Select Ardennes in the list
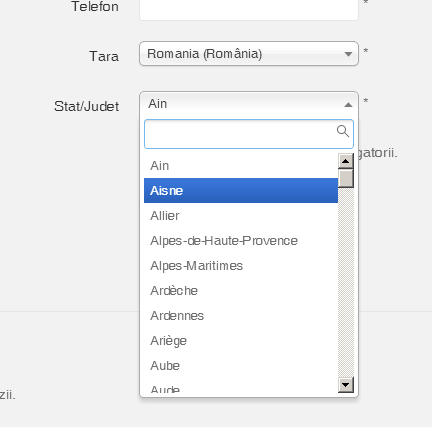The image size is (432, 427). [241, 316]
